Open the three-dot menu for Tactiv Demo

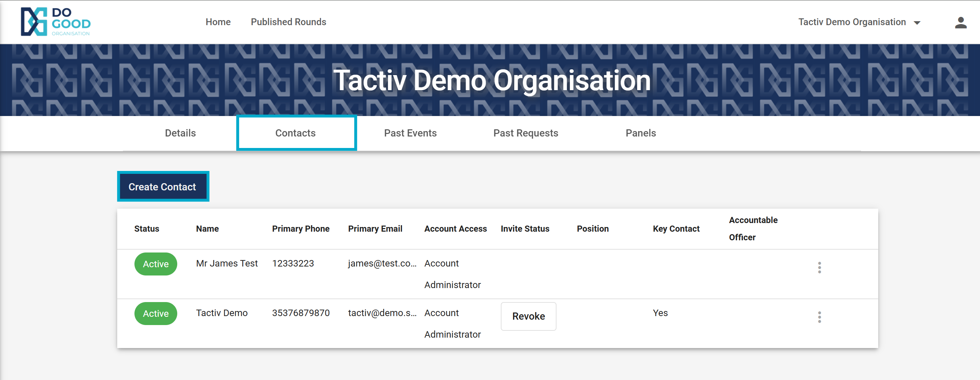coord(819,317)
